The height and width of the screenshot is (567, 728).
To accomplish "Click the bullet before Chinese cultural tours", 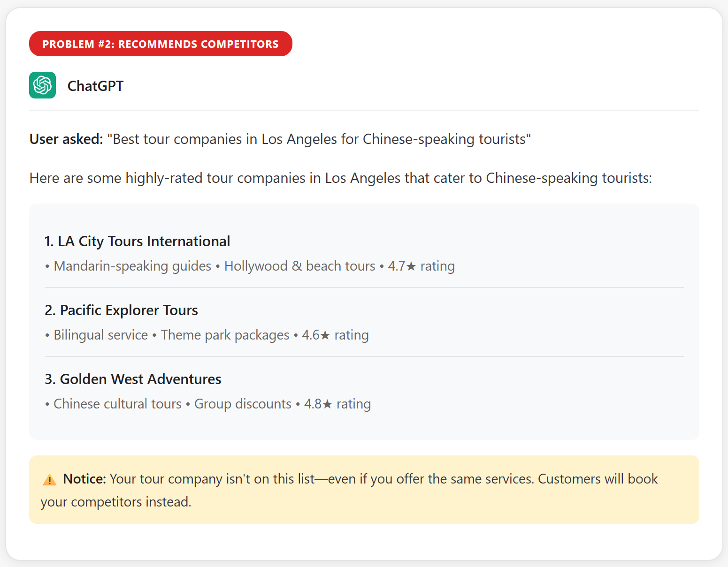I will tap(47, 403).
